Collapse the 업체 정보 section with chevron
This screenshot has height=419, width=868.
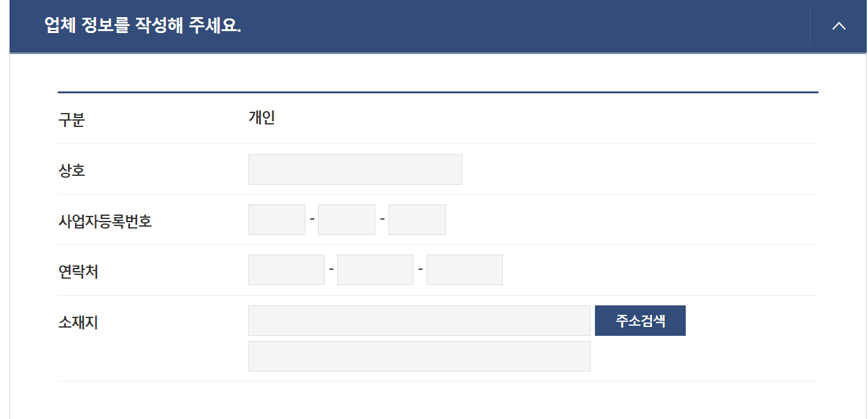(839, 26)
